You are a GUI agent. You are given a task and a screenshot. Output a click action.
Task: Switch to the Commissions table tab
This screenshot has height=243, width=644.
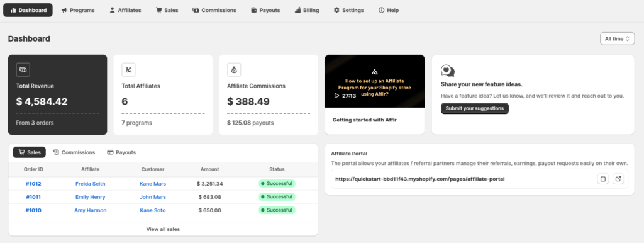click(x=74, y=152)
